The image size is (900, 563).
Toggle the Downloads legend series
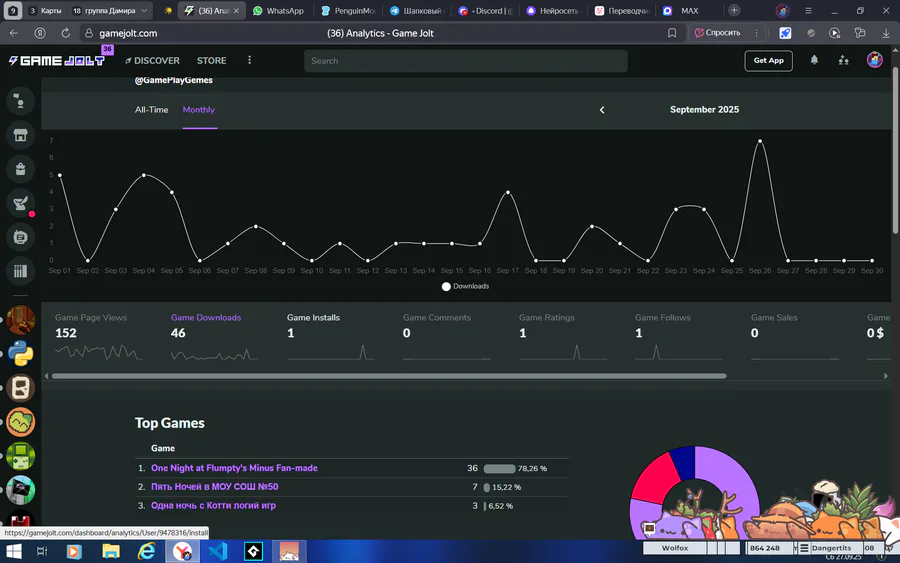pyautogui.click(x=465, y=286)
